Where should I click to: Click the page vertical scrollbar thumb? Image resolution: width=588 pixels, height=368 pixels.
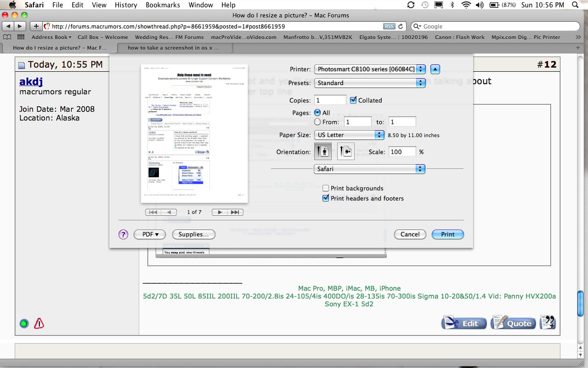(x=581, y=303)
